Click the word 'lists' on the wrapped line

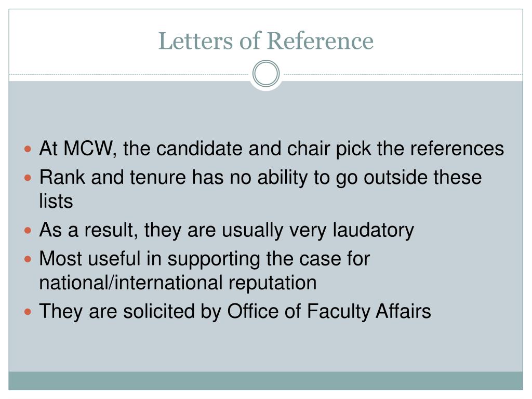56,201
